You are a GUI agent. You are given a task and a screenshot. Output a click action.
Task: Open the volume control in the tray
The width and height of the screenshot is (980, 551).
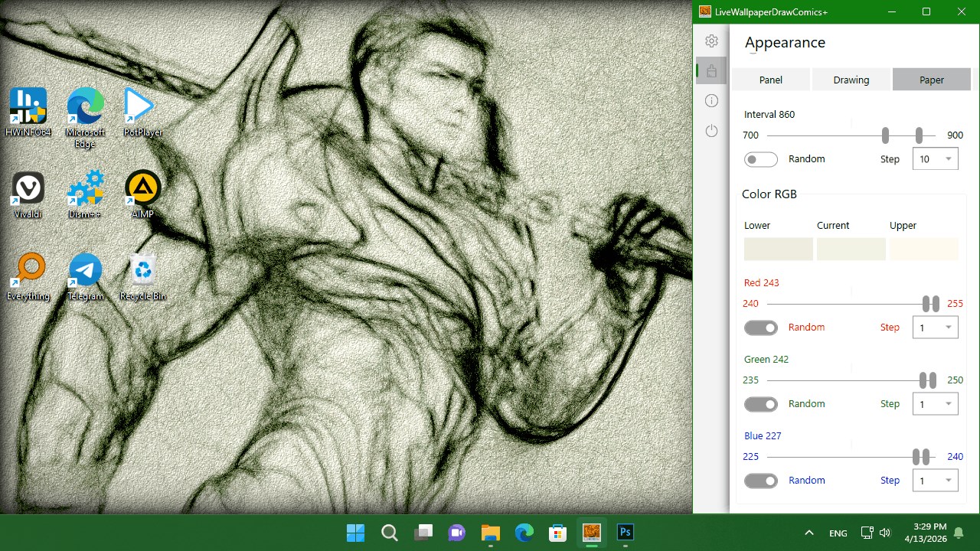[886, 533]
